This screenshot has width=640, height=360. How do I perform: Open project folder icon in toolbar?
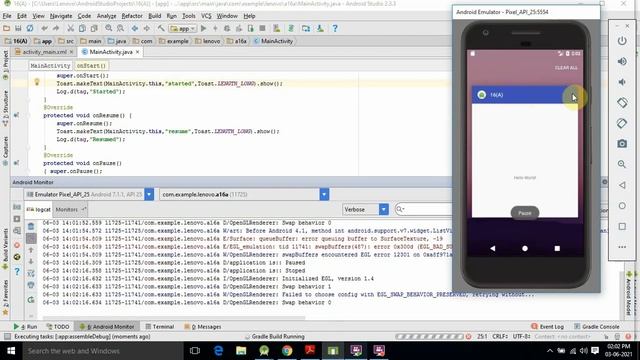(x=7, y=29)
